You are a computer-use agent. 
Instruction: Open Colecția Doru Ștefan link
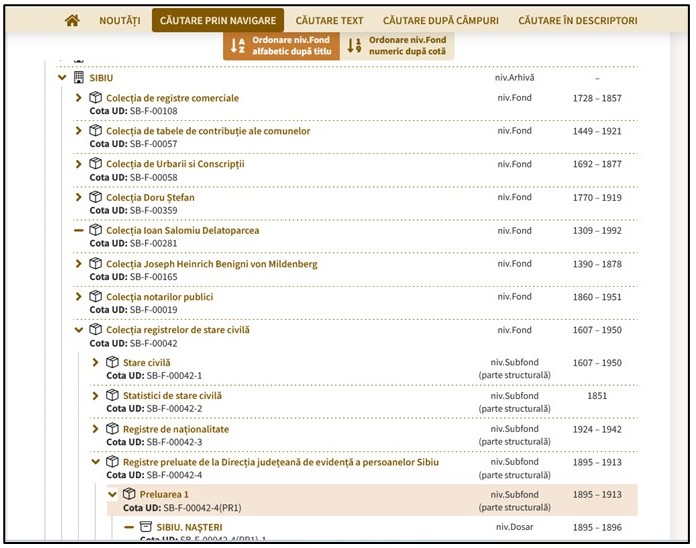pos(150,197)
